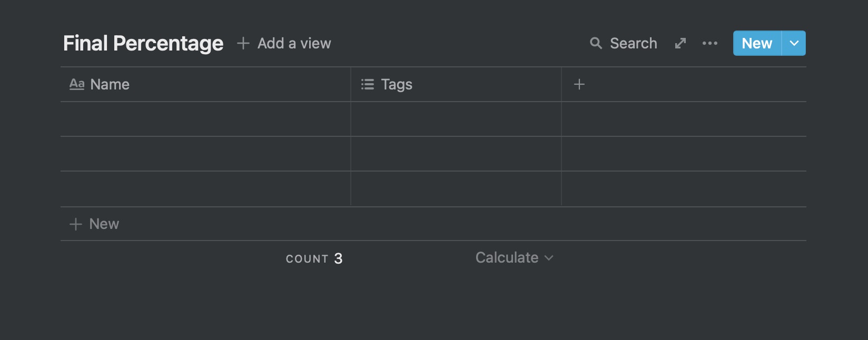Image resolution: width=868 pixels, height=340 pixels.
Task: Click second row Tags cell
Action: [x=456, y=154]
